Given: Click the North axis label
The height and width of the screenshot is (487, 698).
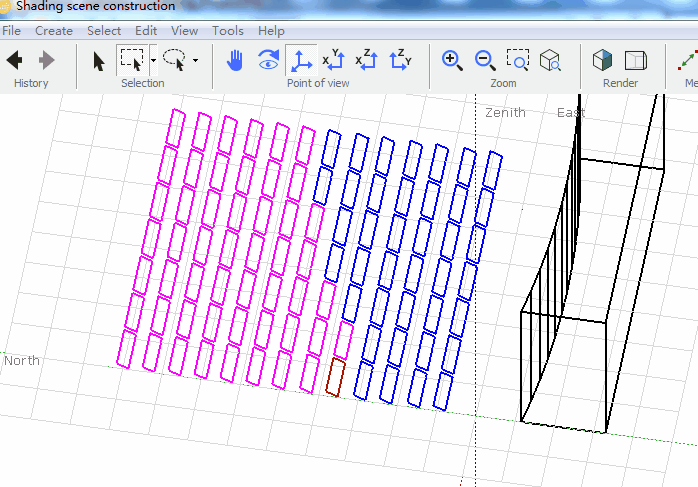Looking at the screenshot, I should click(22, 360).
